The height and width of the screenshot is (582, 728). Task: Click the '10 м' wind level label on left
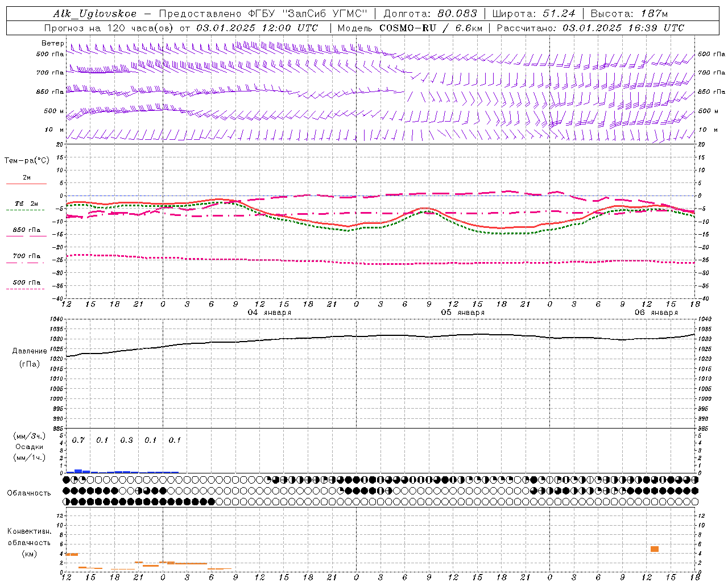pyautogui.click(x=54, y=130)
